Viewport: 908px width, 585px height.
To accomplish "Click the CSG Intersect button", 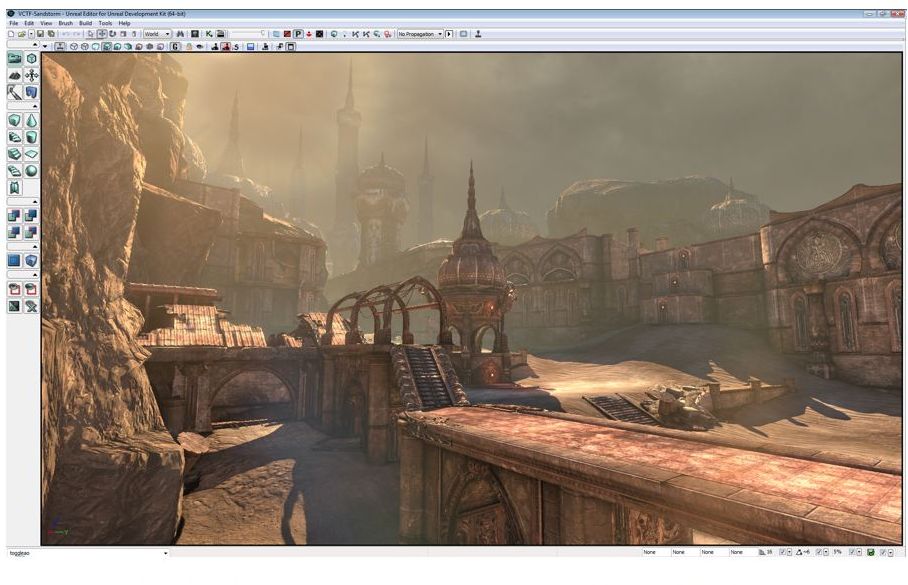I will click(x=14, y=232).
